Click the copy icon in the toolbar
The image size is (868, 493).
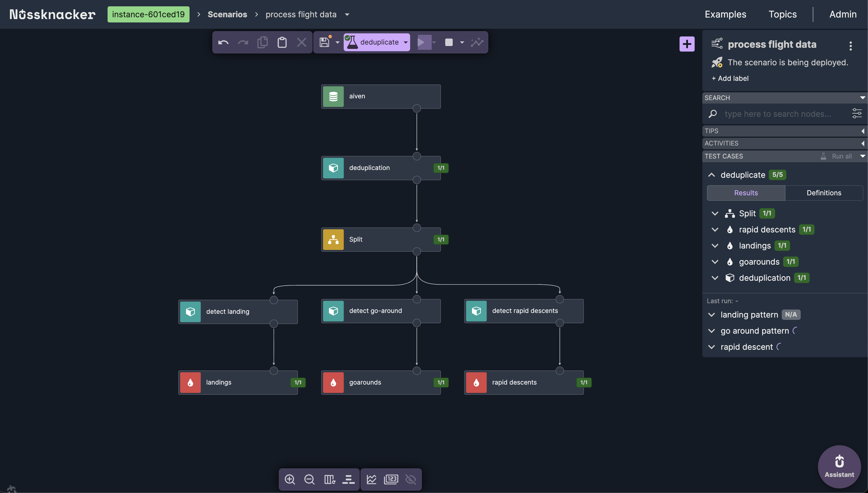point(263,42)
